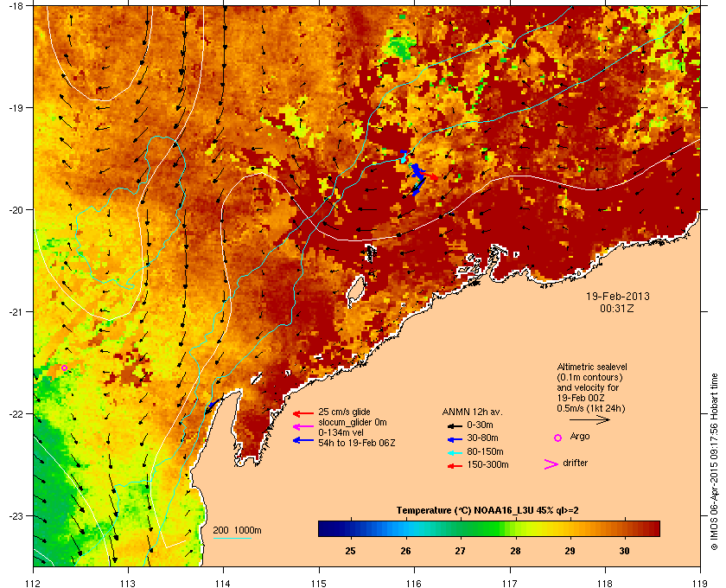Image resolution: width=726 pixels, height=588 pixels.
Task: Click the '0.5m/s (1kt 24h)' text
Action: click(x=591, y=408)
